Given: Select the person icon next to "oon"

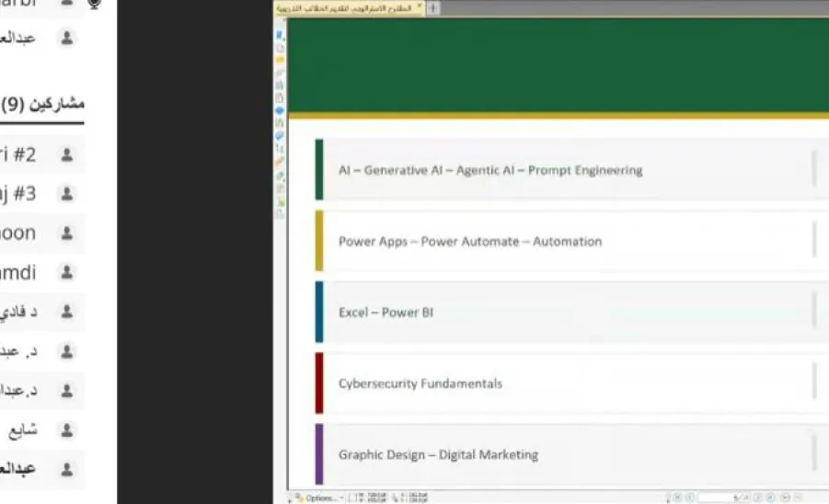Looking at the screenshot, I should point(67,233).
